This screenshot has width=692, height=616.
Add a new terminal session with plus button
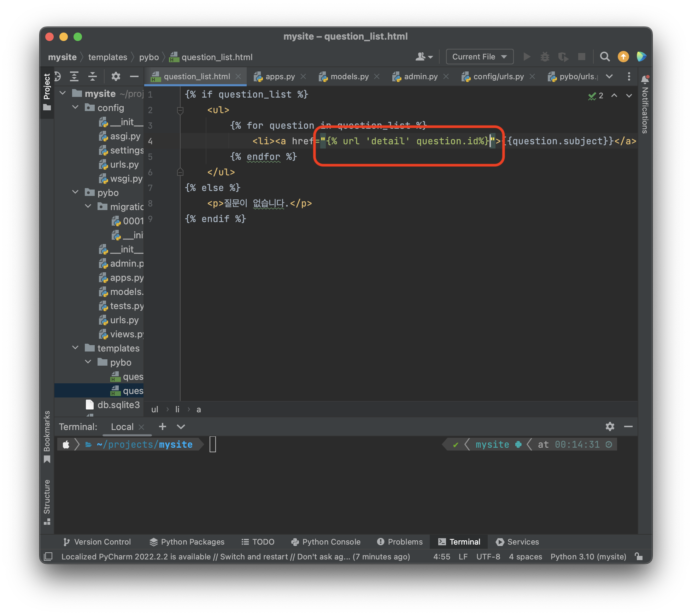pos(163,426)
